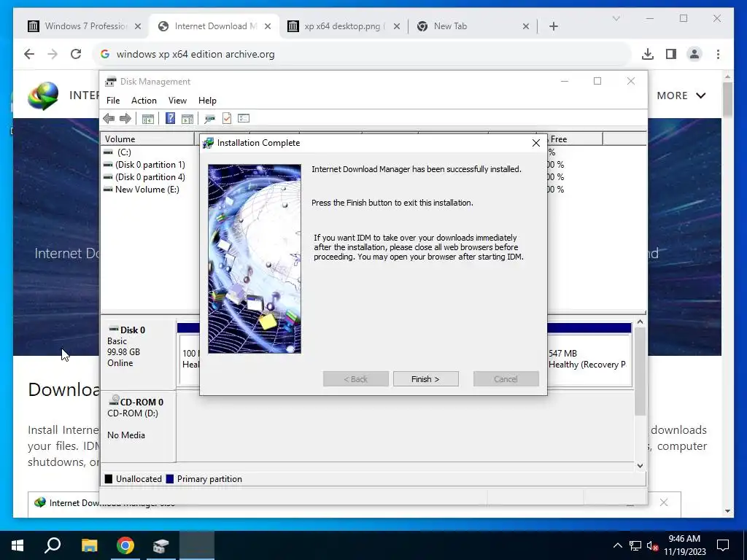Open a new Chrome tab with plus
Image resolution: width=747 pixels, height=560 pixels.
(553, 26)
